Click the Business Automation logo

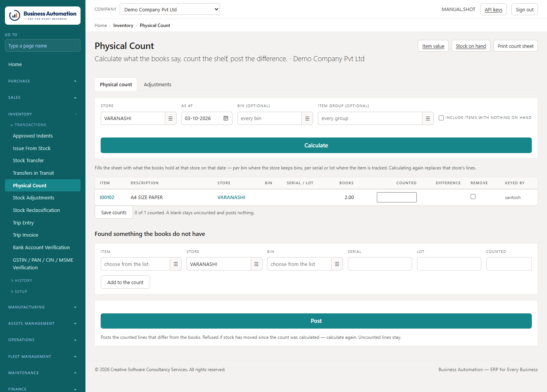click(x=43, y=16)
